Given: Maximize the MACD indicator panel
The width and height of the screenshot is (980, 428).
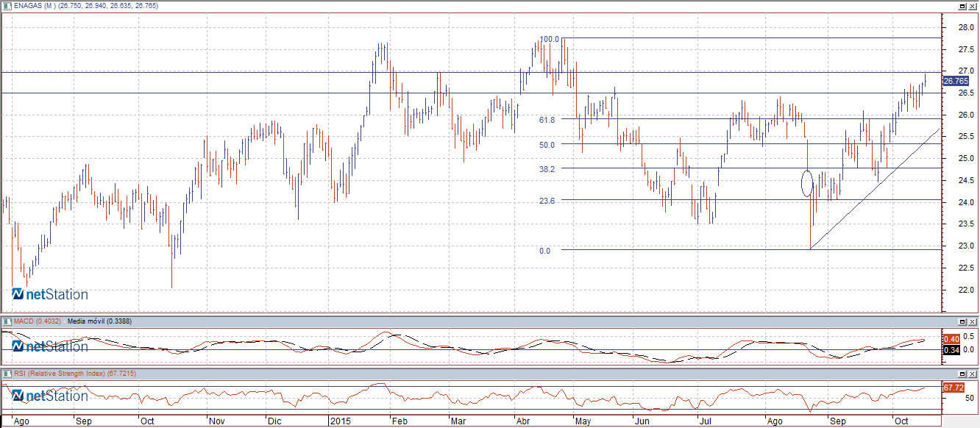Looking at the screenshot, I should [x=962, y=321].
